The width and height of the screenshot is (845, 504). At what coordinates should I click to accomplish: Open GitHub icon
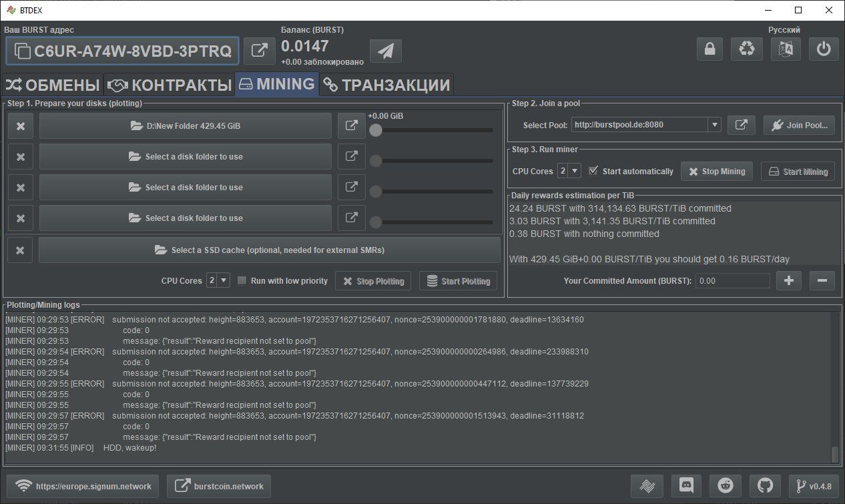point(765,486)
